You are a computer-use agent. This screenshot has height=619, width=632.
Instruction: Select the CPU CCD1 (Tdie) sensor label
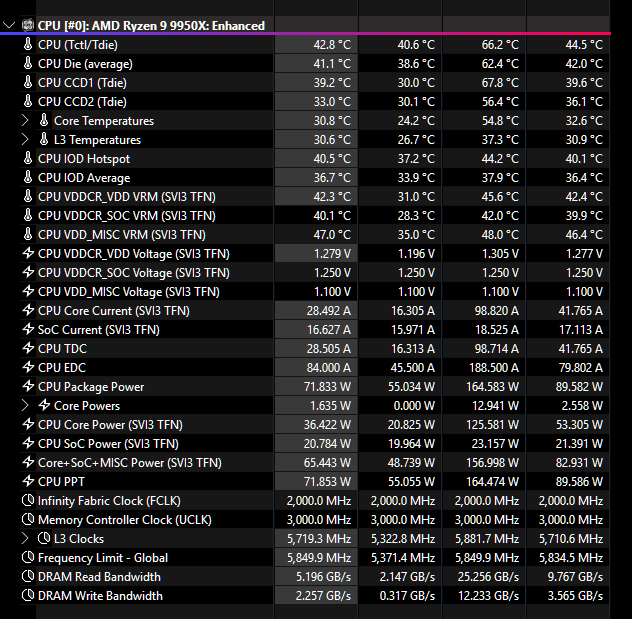82,83
